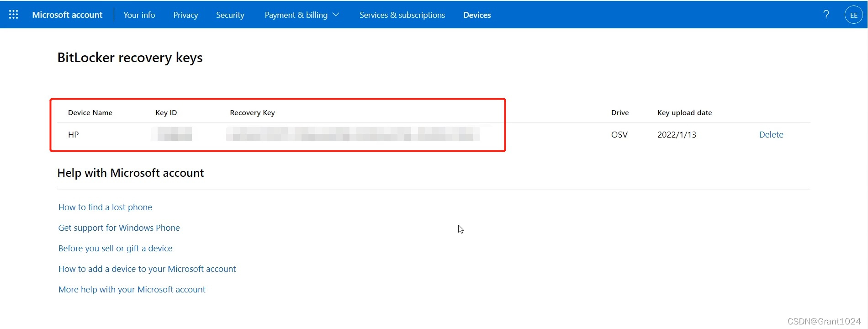Open the Your info tab

139,15
